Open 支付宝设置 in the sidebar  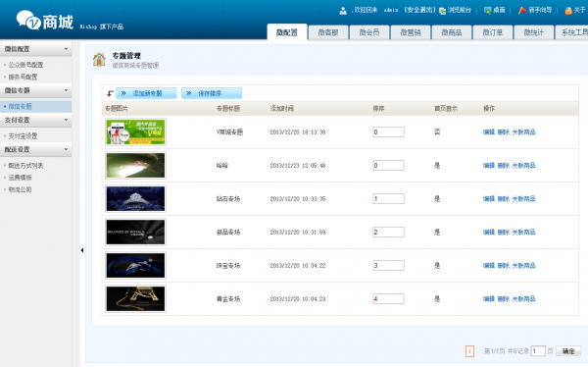point(23,135)
